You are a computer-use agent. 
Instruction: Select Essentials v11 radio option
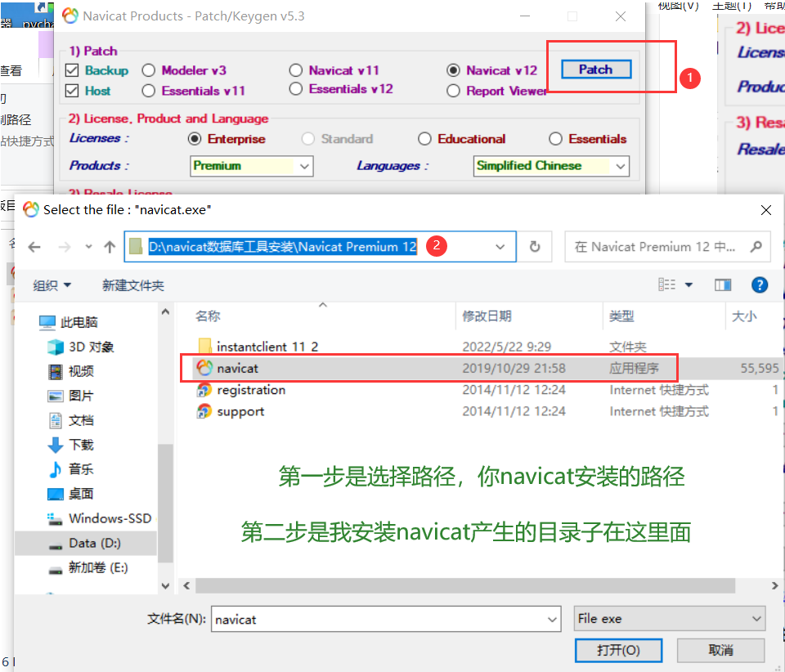[148, 91]
